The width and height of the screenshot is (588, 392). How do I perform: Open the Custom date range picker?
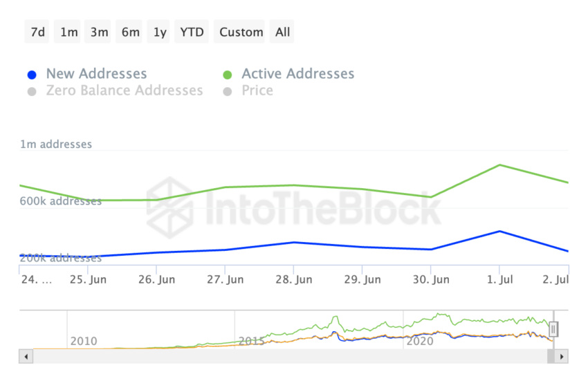pyautogui.click(x=241, y=32)
